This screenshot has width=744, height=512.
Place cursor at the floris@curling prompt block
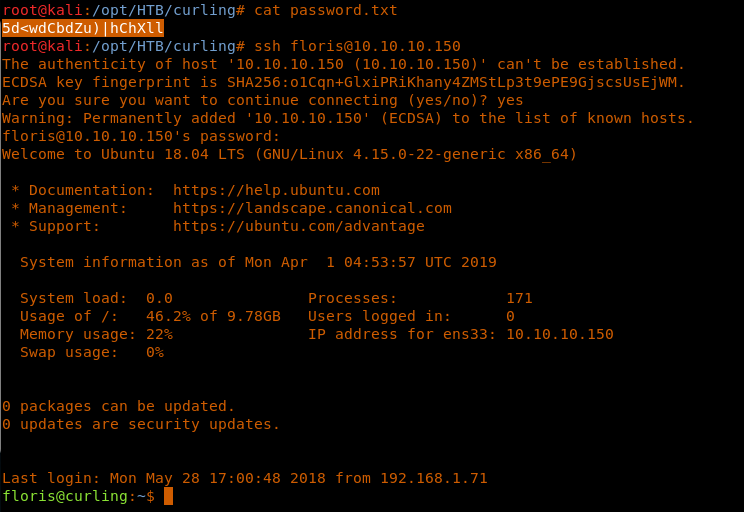click(x=169, y=496)
